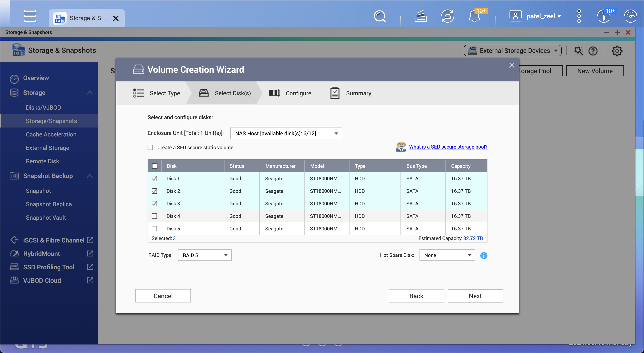This screenshot has height=353, width=644.
Task: Click the Snapshot Backup camera icon
Action: (14, 176)
